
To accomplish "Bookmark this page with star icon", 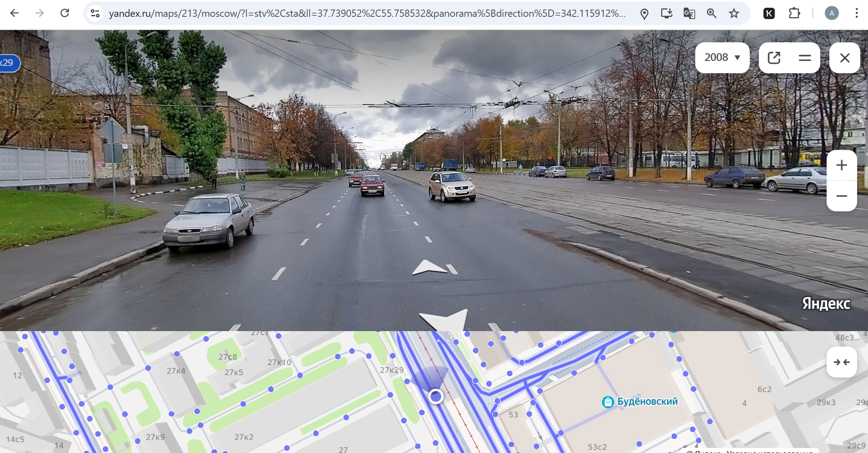I will click(734, 13).
